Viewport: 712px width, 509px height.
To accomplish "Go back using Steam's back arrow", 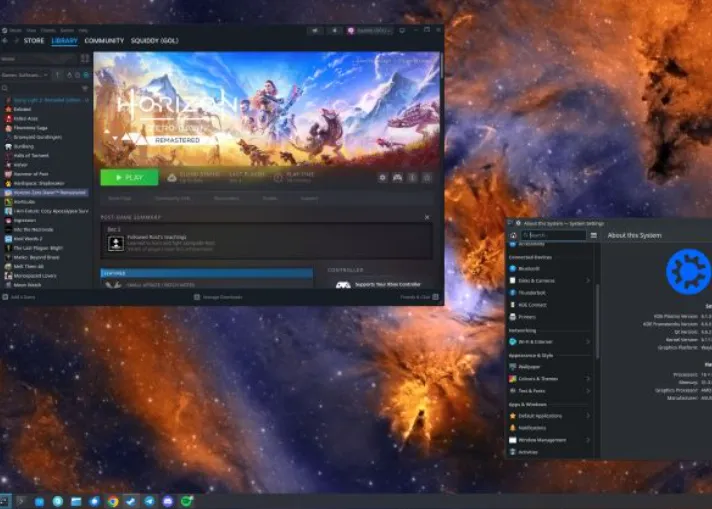I will (x=5, y=41).
